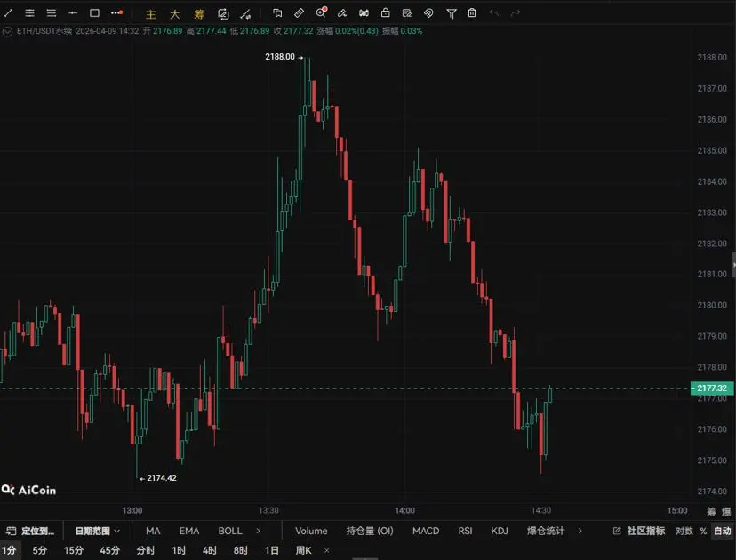Switch to the 1分 timeframe tab
This screenshot has width=736, height=560.
click(x=10, y=550)
